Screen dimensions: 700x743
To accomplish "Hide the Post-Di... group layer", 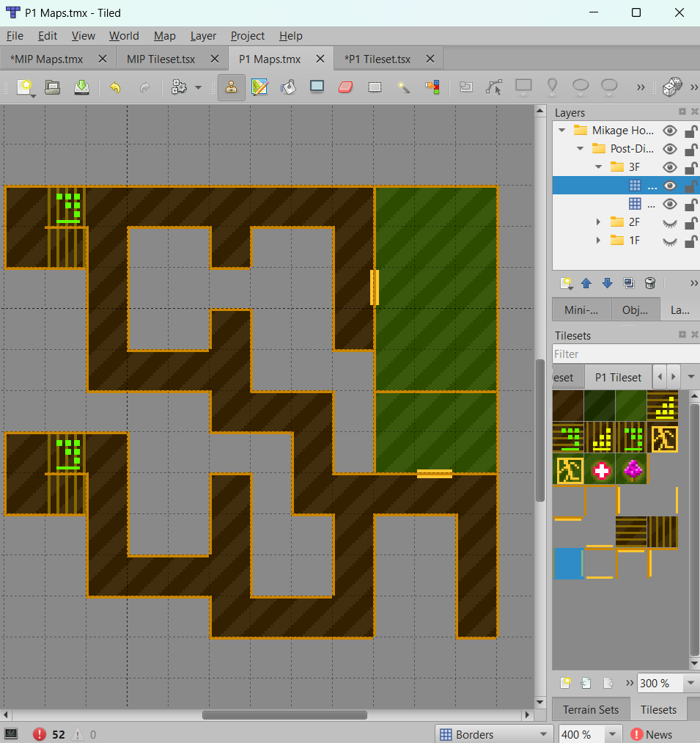I will (x=670, y=149).
